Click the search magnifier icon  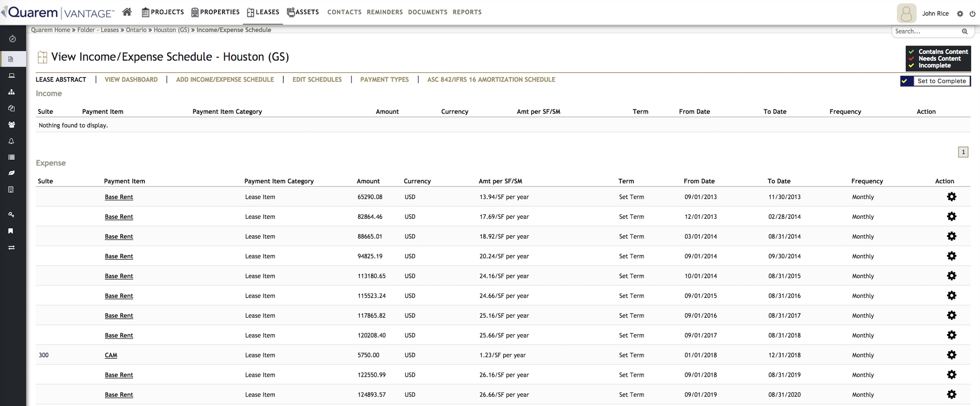(x=965, y=32)
